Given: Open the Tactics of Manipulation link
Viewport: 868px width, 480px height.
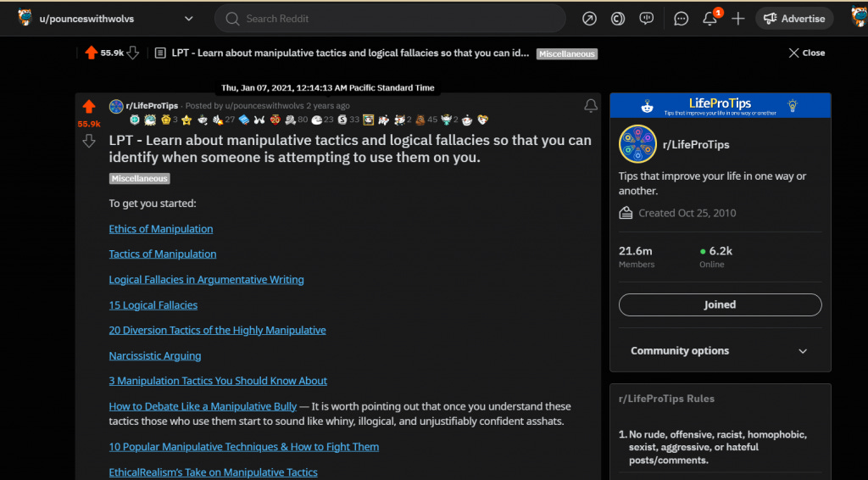Looking at the screenshot, I should click(162, 254).
